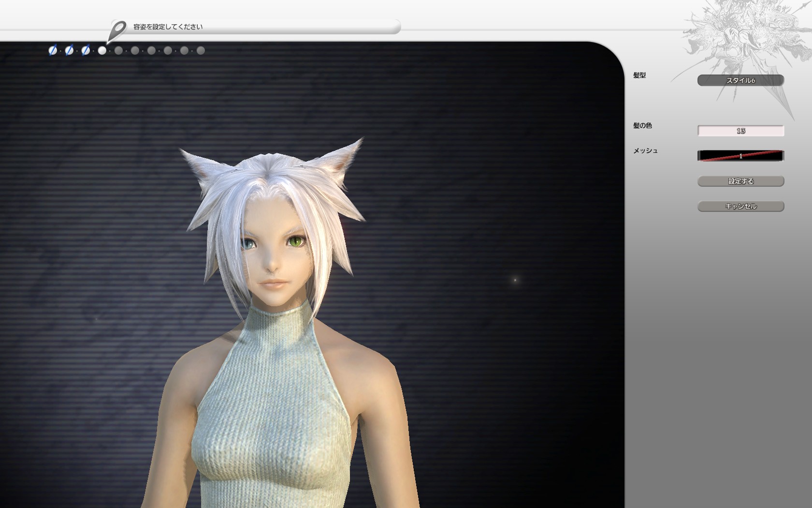Click the current white fourth step dot
The image size is (812, 508).
pyautogui.click(x=102, y=50)
